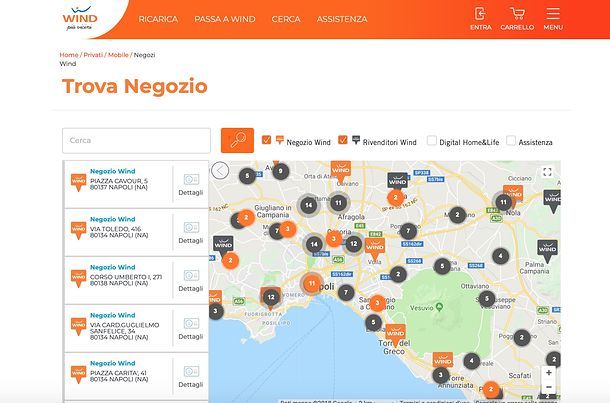The width and height of the screenshot is (610, 403).
Task: Open Dettagli for Via Card. Guglielmo Sanfelice
Action: (x=191, y=329)
